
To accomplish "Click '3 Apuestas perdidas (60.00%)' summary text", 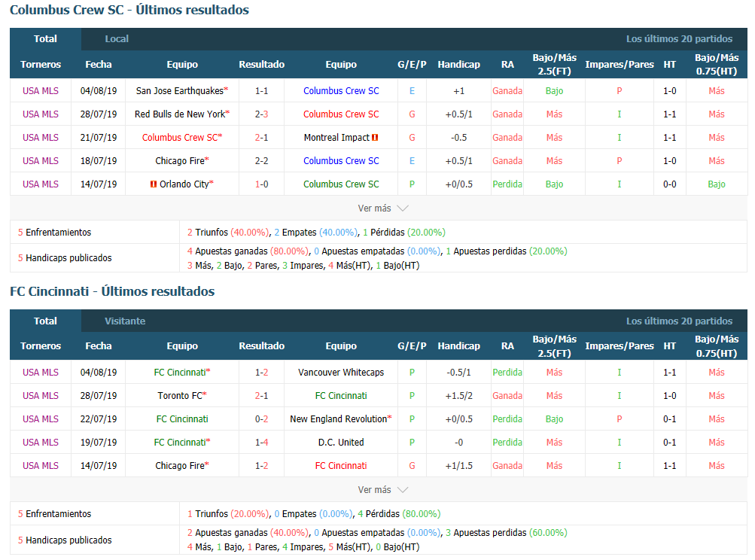I will 507,533.
